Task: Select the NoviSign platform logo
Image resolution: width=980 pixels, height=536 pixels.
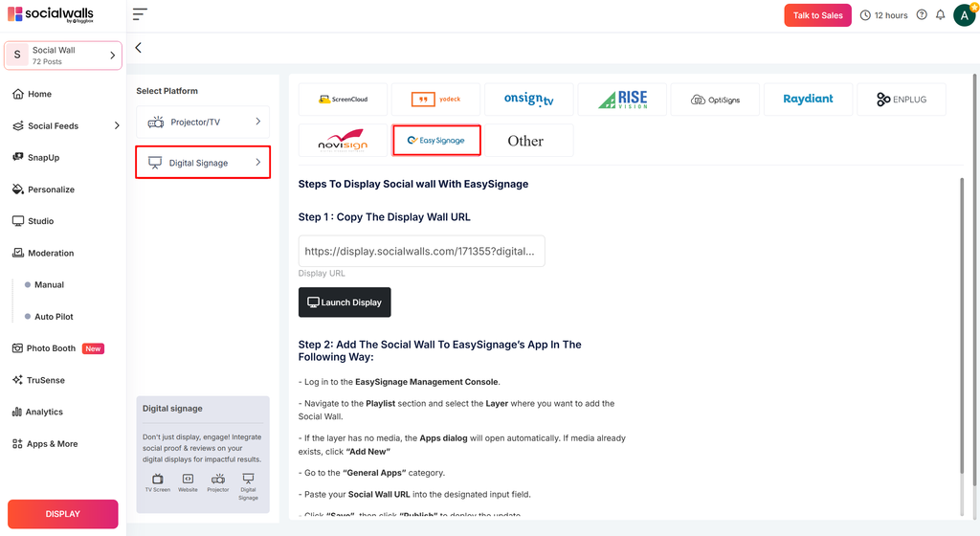Action: pyautogui.click(x=344, y=141)
